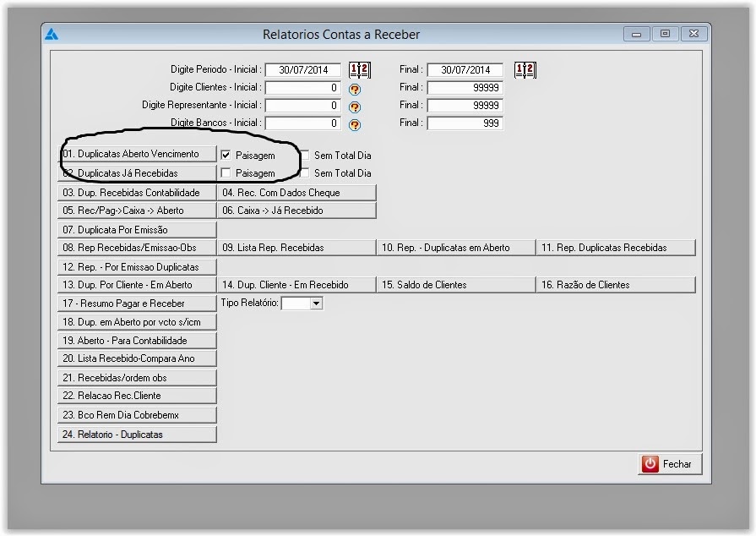Viewport: 756px width, 536px height.
Task: Open 14. Dup. Cliente - Em Recebido
Action: (x=296, y=285)
